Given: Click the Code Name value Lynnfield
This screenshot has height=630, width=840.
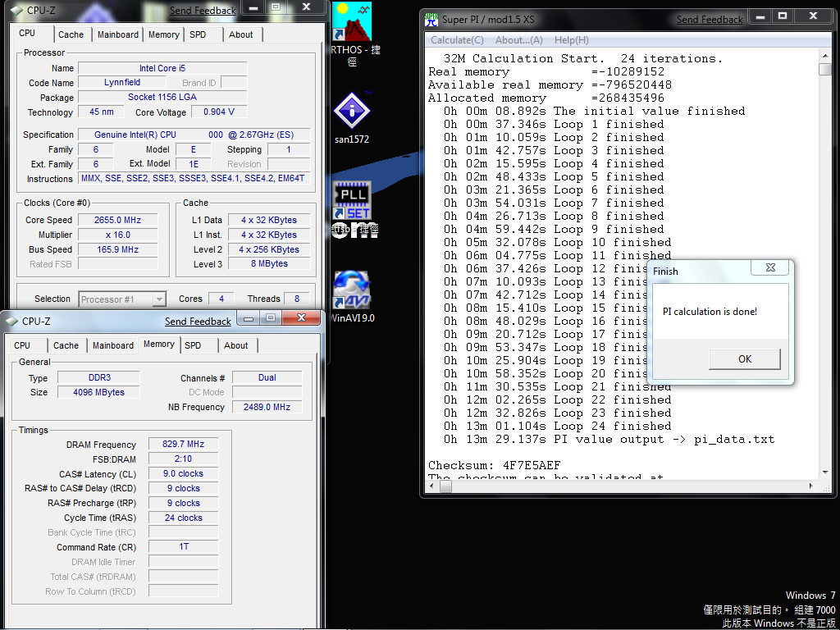Looking at the screenshot, I should point(122,83).
